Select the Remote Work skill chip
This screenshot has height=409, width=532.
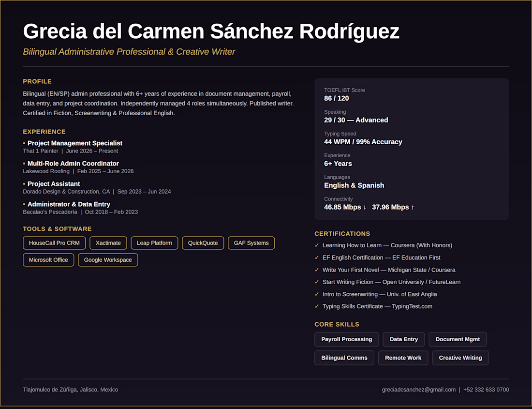(403, 358)
